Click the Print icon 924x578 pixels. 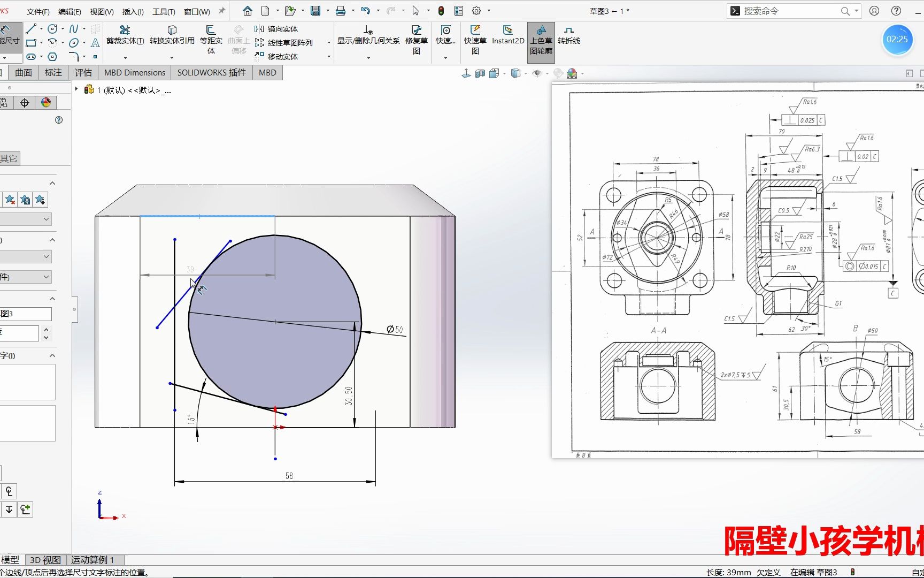click(x=341, y=11)
